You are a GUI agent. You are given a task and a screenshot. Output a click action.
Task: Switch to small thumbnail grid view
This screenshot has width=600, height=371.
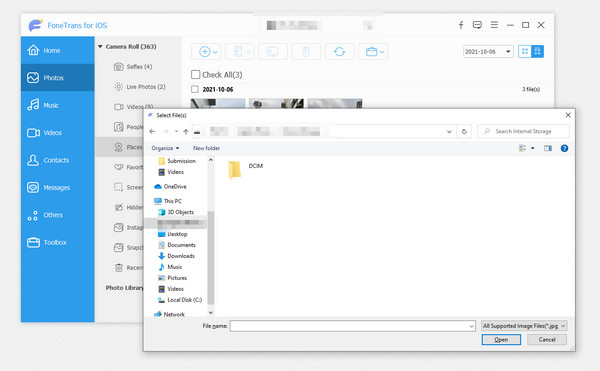click(525, 51)
